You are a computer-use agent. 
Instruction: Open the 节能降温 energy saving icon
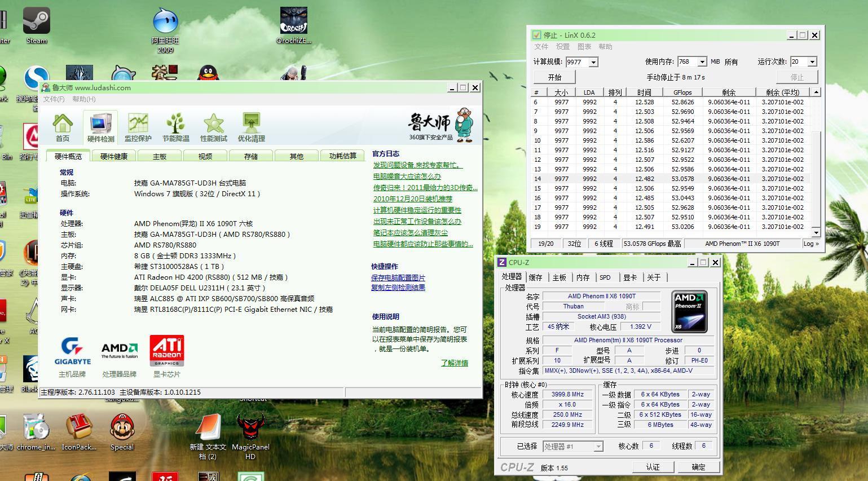point(175,127)
